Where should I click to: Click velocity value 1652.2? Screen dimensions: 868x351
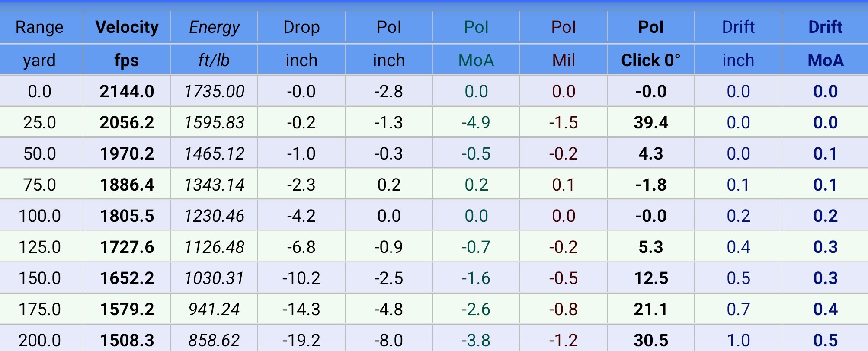[x=127, y=278]
